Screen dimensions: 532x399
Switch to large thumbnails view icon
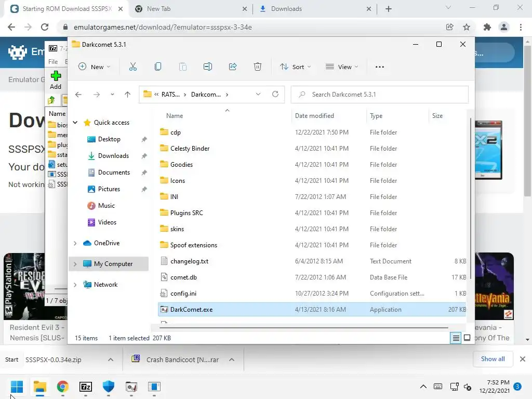tap(467, 338)
